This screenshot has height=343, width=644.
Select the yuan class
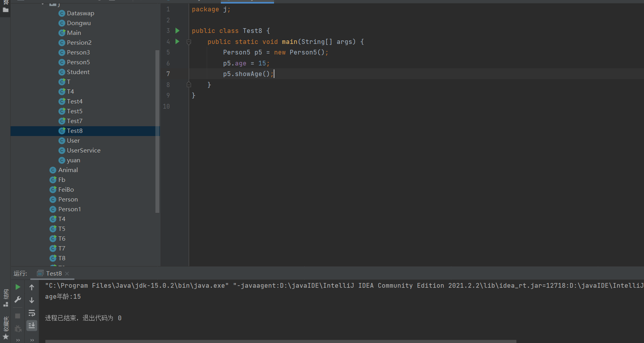tap(74, 160)
